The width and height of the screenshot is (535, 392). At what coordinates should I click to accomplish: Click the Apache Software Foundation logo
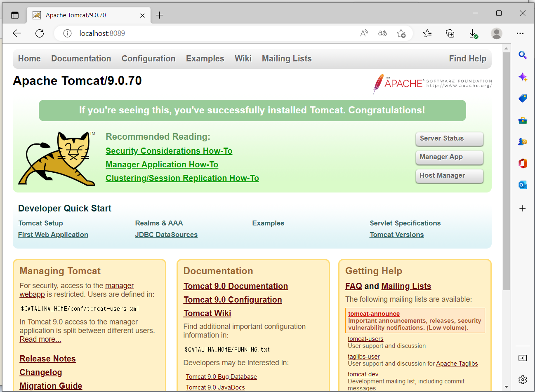[432, 84]
